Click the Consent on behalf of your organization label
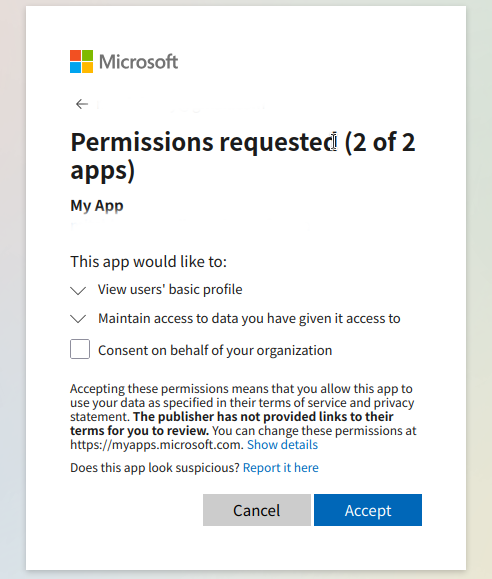Screen dimensions: 492x579 point(215,350)
